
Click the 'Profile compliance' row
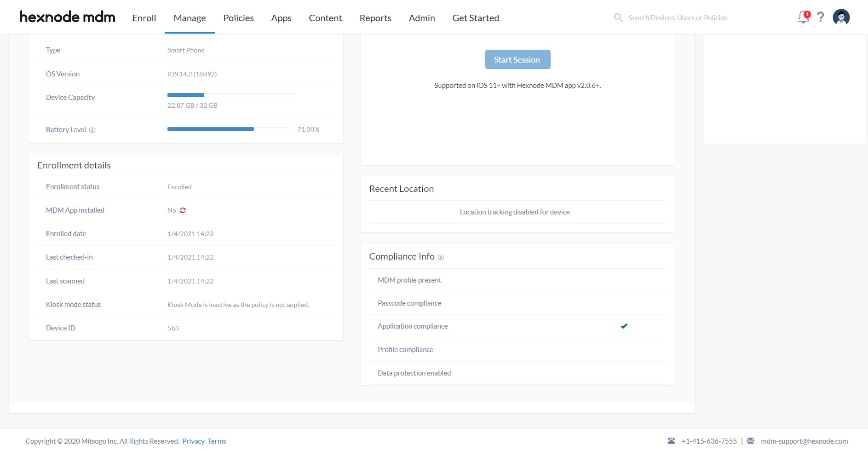point(517,350)
